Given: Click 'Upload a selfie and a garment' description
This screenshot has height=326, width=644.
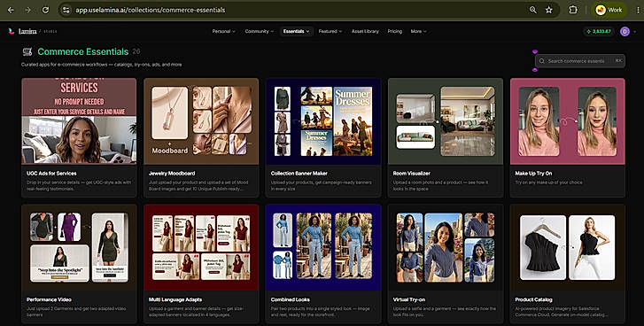Looking at the screenshot, I should click(x=445, y=312).
